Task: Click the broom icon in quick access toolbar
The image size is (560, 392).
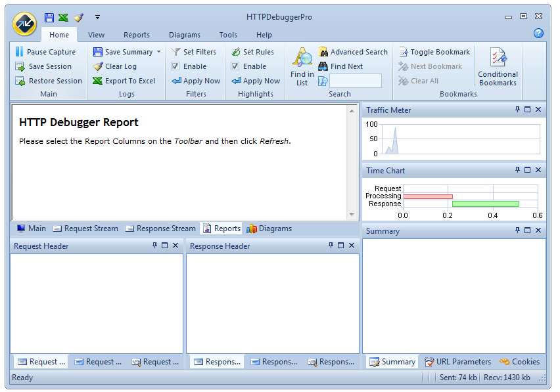Action: click(x=79, y=17)
